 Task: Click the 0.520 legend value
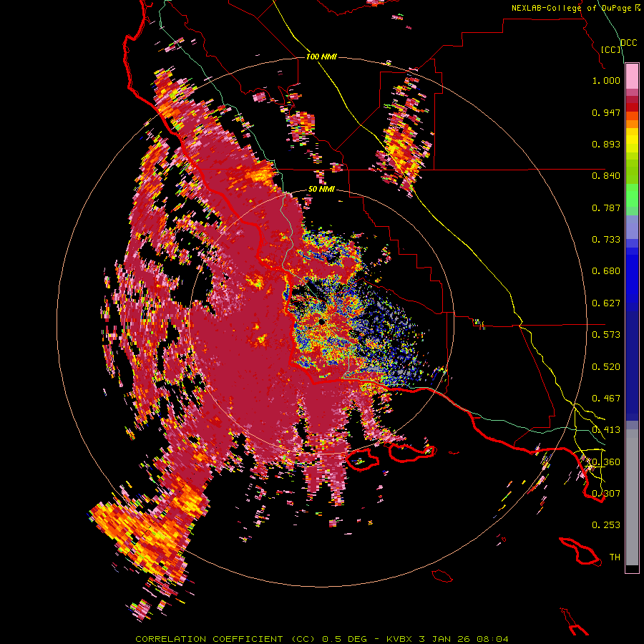tap(606, 367)
